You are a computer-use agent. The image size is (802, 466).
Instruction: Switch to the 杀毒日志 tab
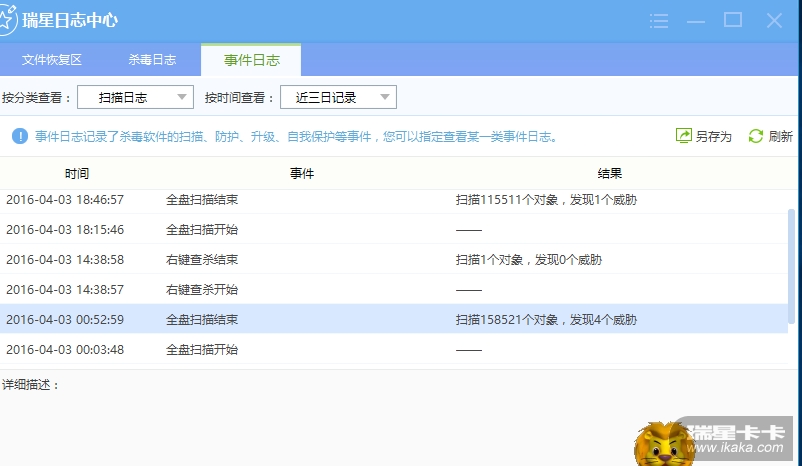pyautogui.click(x=152, y=60)
